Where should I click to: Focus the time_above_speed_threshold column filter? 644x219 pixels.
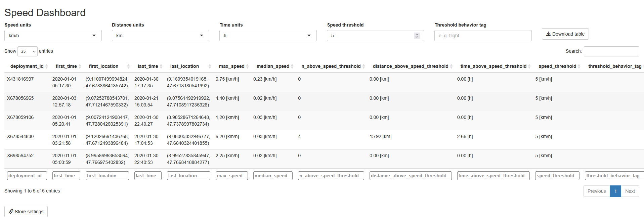point(493,176)
